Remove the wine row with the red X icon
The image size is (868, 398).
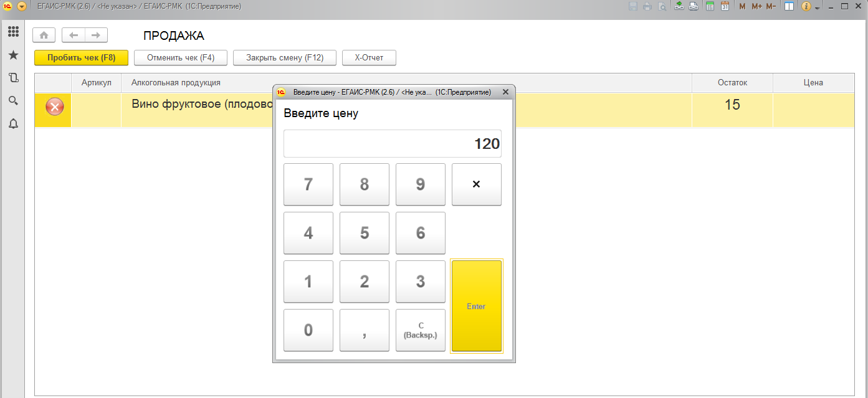[x=55, y=107]
